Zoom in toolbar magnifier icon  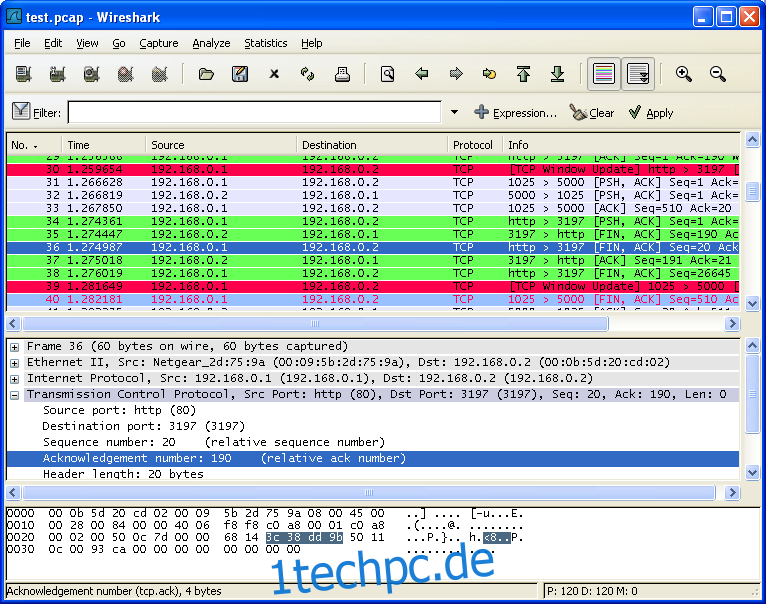pyautogui.click(x=683, y=74)
